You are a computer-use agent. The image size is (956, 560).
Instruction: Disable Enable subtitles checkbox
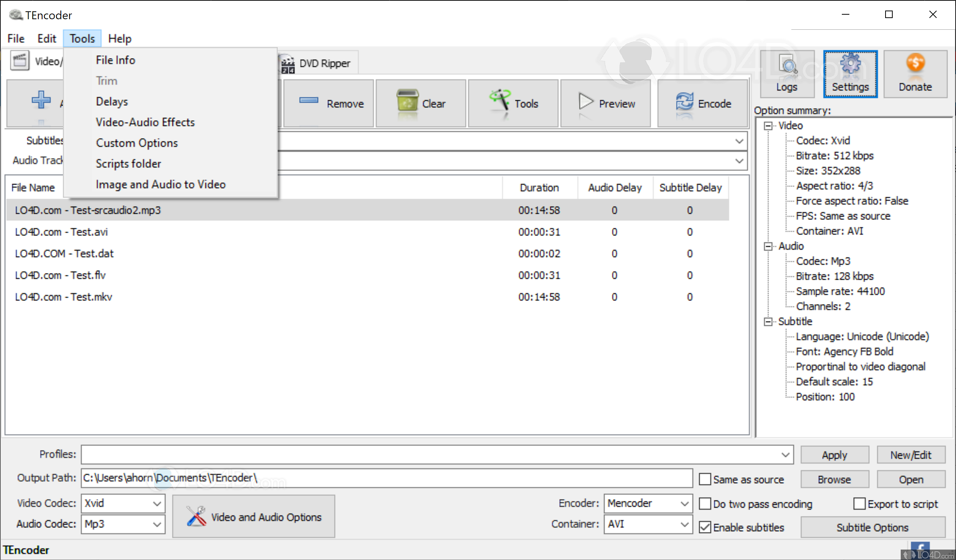click(705, 527)
